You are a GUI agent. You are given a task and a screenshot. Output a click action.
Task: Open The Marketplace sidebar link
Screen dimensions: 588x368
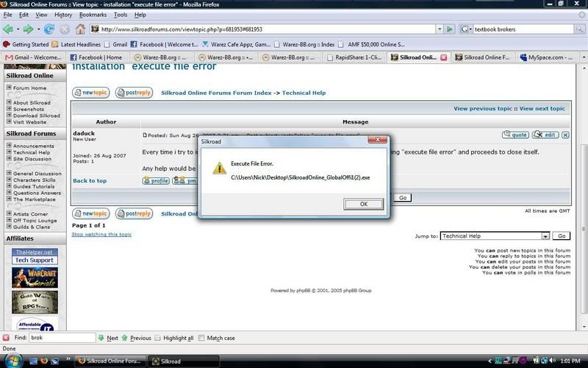click(x=34, y=199)
